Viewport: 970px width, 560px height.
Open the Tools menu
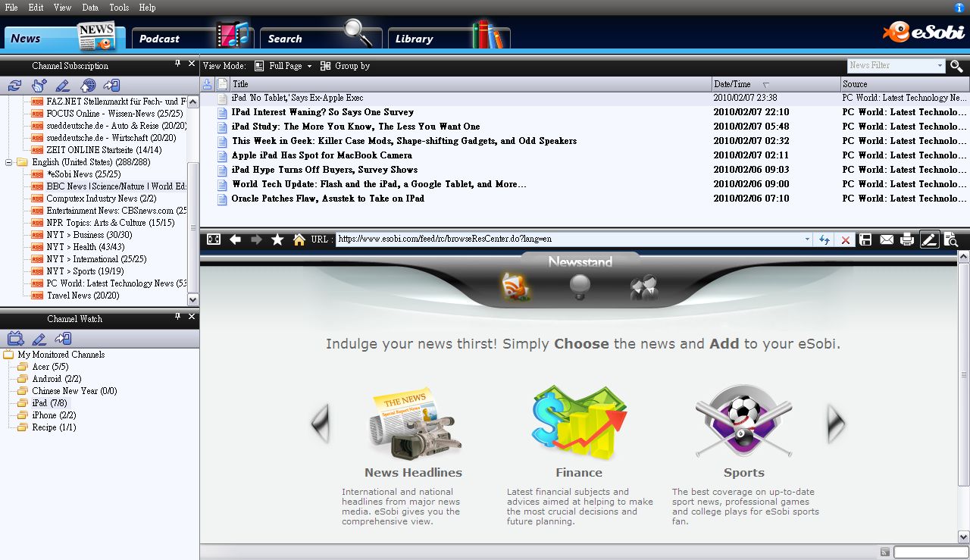click(x=119, y=8)
